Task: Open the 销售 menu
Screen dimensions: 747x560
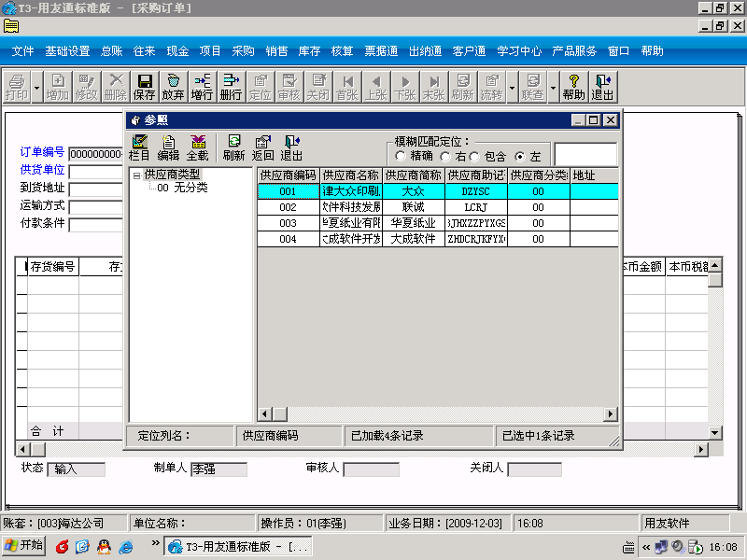Action: pos(276,51)
